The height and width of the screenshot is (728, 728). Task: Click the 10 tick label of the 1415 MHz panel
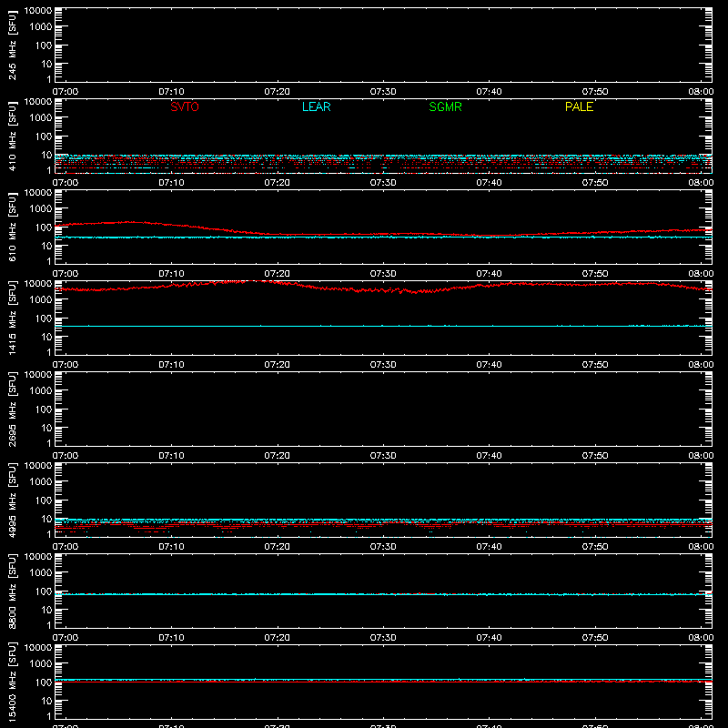tap(46, 337)
